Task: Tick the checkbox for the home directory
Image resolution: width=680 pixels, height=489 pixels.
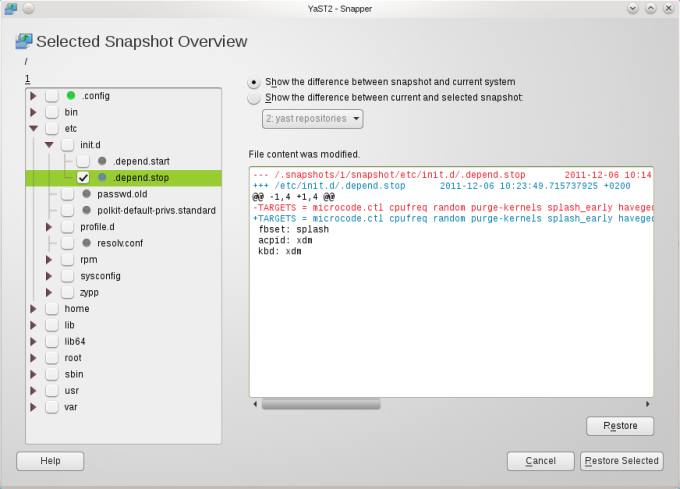Action: 51,309
